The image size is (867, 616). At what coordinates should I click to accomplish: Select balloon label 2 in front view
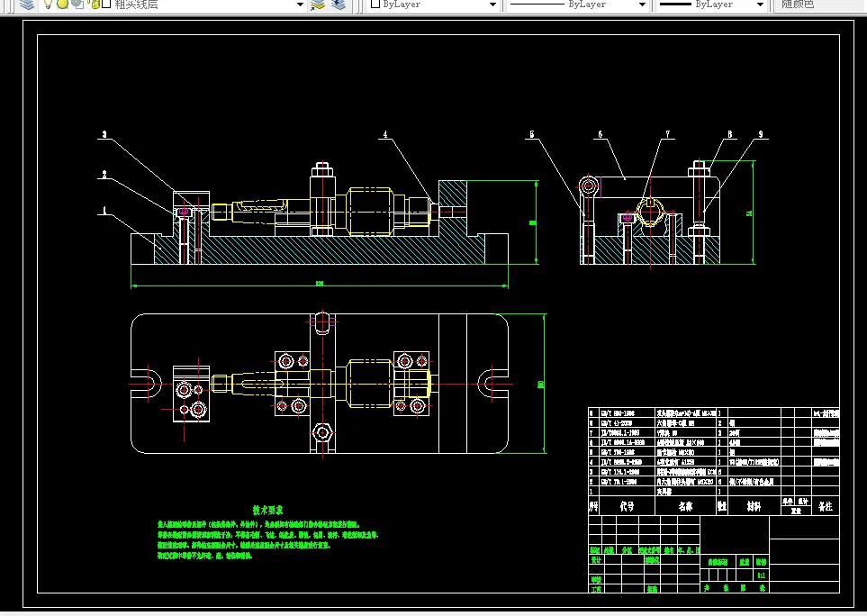104,174
